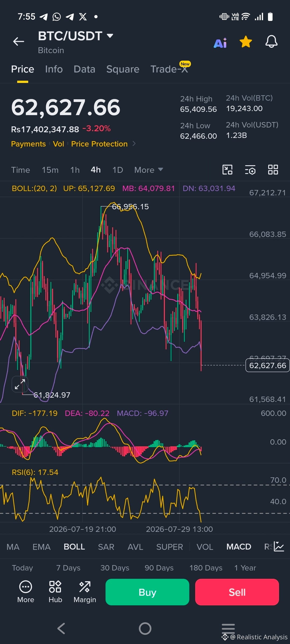Expand tags chevron after Price Protection
The width and height of the screenshot is (290, 644).
click(x=134, y=144)
